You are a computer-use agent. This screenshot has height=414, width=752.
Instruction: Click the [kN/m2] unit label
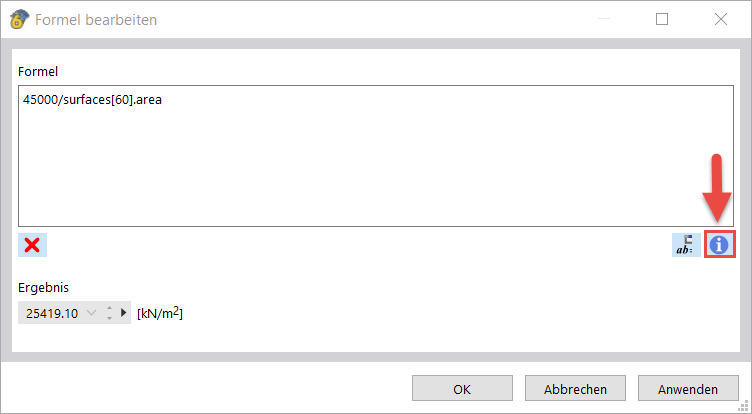click(x=160, y=314)
